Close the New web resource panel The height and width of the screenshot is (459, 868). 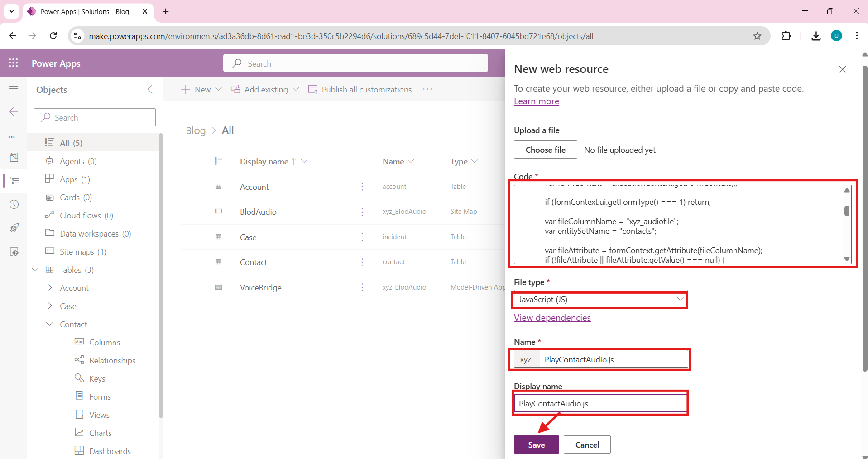tap(842, 69)
